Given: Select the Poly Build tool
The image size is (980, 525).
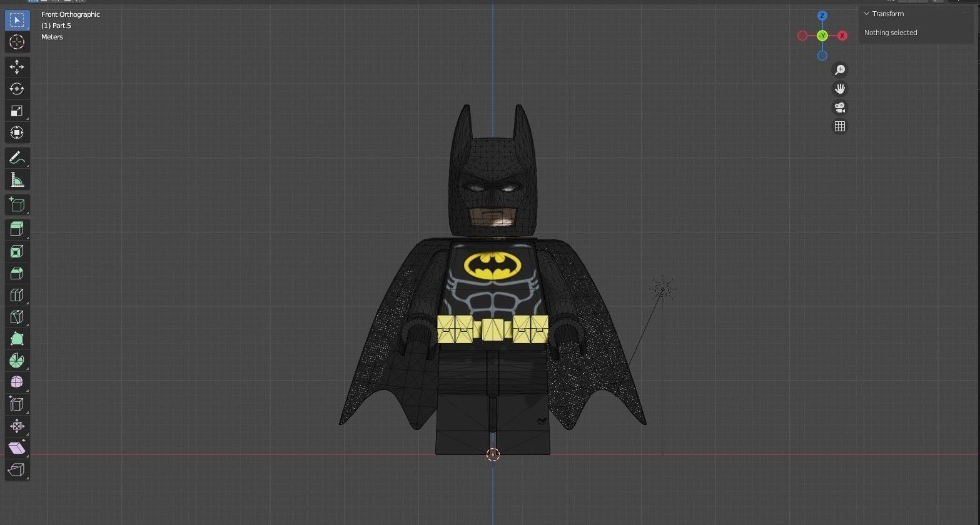Looking at the screenshot, I should (17, 339).
